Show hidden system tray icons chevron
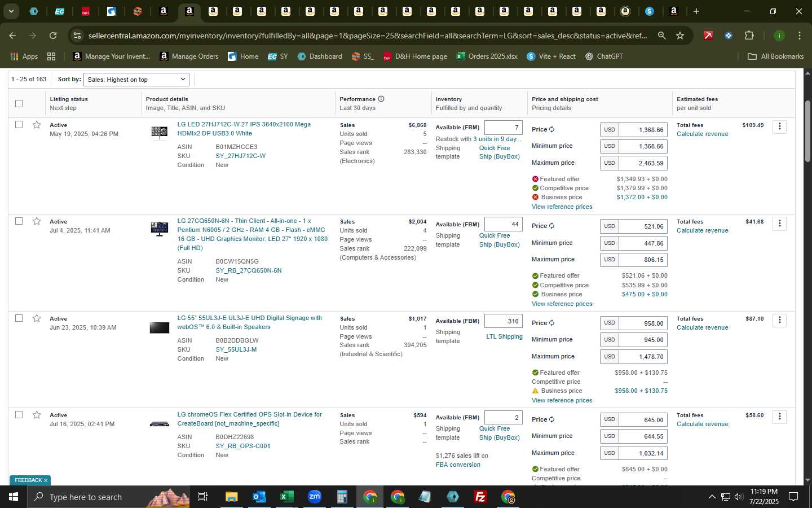 (x=712, y=497)
